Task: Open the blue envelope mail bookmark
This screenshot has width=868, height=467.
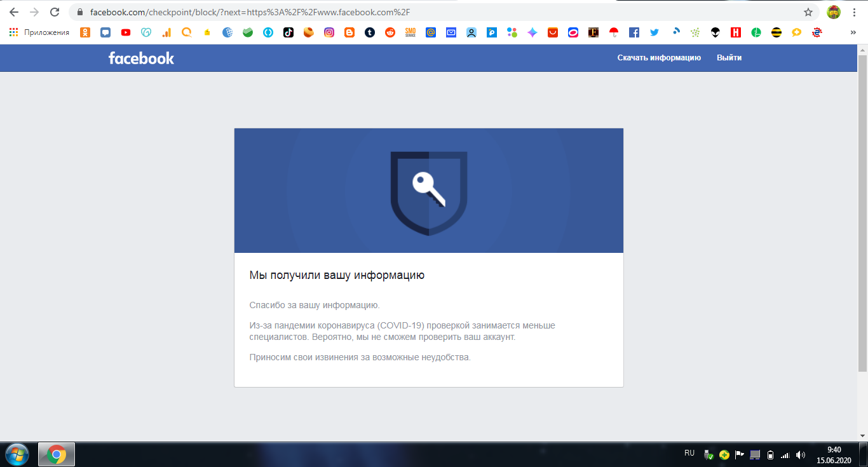Action: tap(451, 32)
